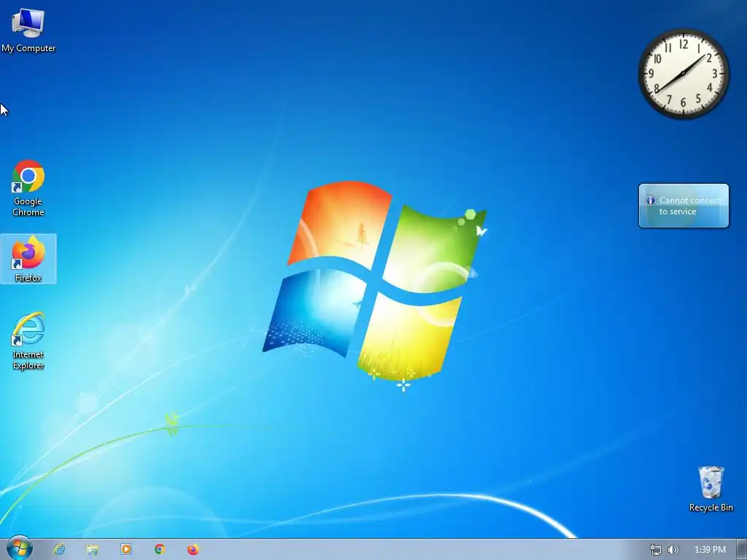Open the Windows Start menu orb
This screenshot has width=747, height=560.
(x=20, y=548)
